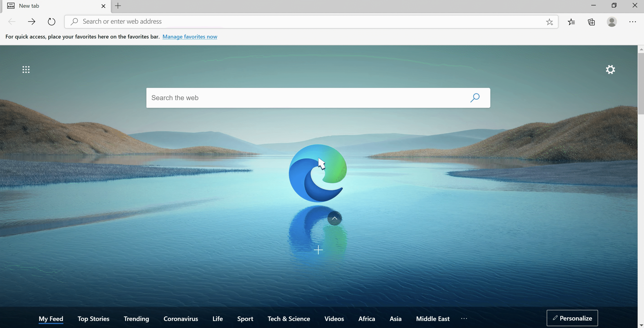The image size is (644, 328).
Task: Click the Forward navigation arrow
Action: click(x=31, y=22)
